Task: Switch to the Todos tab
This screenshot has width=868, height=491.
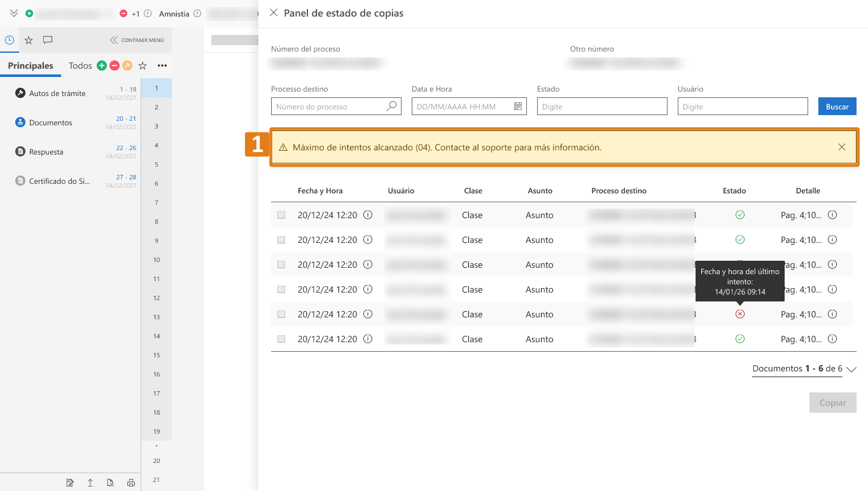Action: (x=80, y=65)
